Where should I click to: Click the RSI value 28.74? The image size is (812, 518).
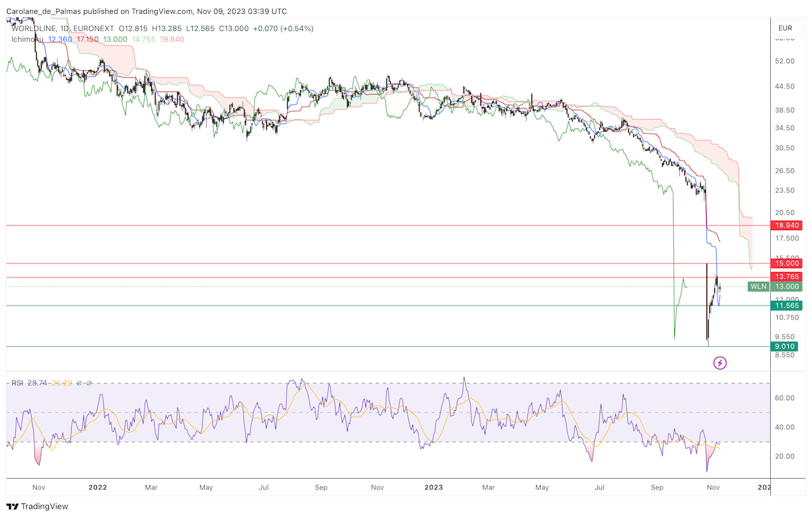pyautogui.click(x=37, y=383)
